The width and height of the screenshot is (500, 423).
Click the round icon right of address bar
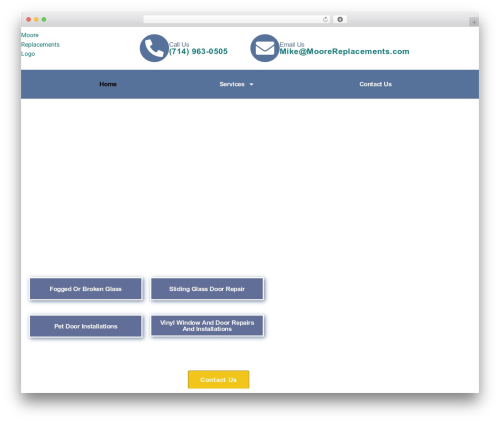(340, 20)
